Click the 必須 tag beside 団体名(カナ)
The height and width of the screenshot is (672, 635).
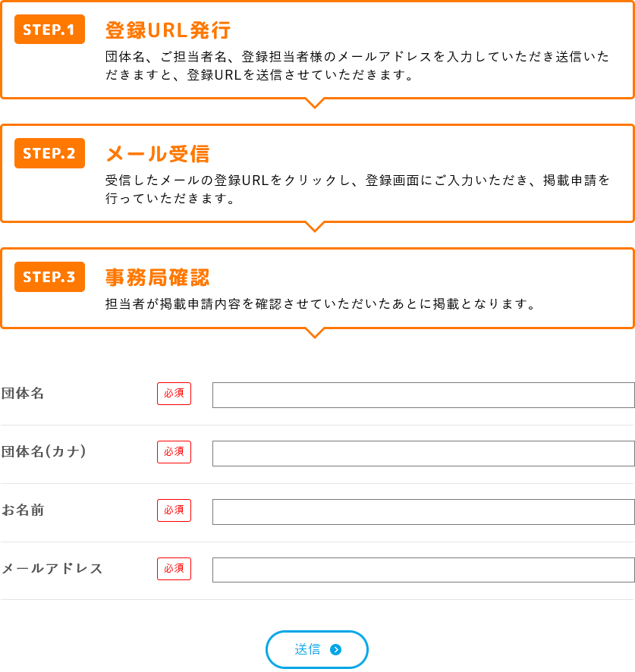(x=174, y=452)
